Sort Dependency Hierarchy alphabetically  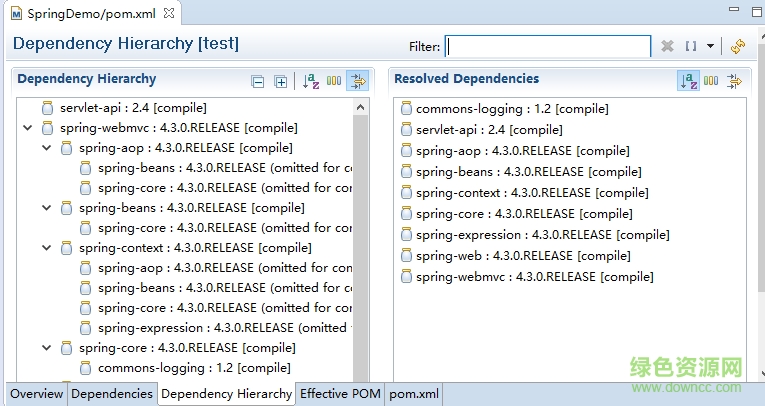(311, 81)
